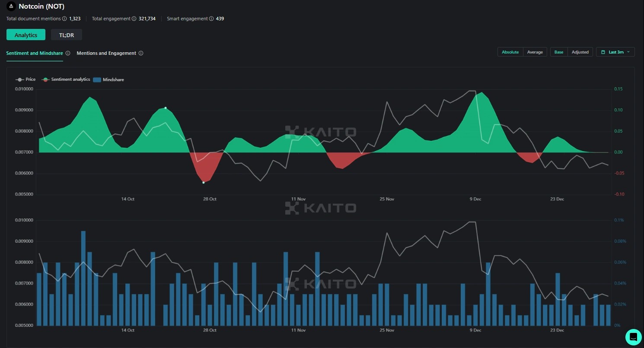Switch to Absolute view mode
644x348 pixels.
[x=510, y=52]
